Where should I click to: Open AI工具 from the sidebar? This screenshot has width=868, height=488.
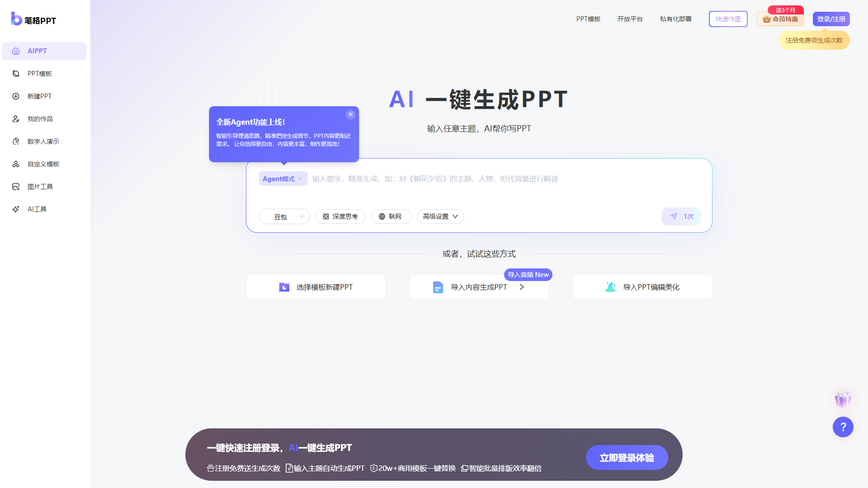(37, 209)
